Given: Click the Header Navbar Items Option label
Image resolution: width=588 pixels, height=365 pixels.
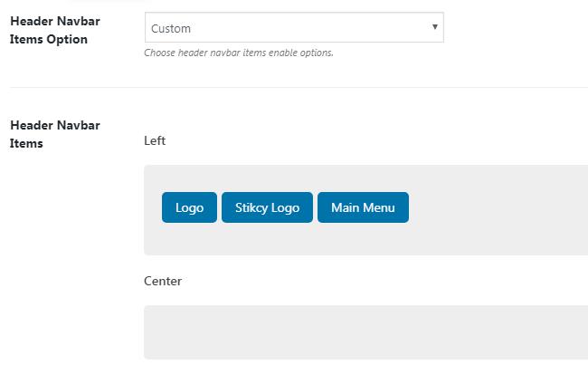Looking at the screenshot, I should [x=54, y=30].
